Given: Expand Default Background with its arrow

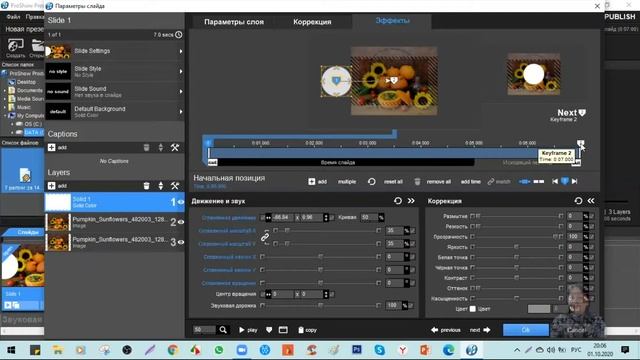Looking at the screenshot, I should click(x=180, y=111).
